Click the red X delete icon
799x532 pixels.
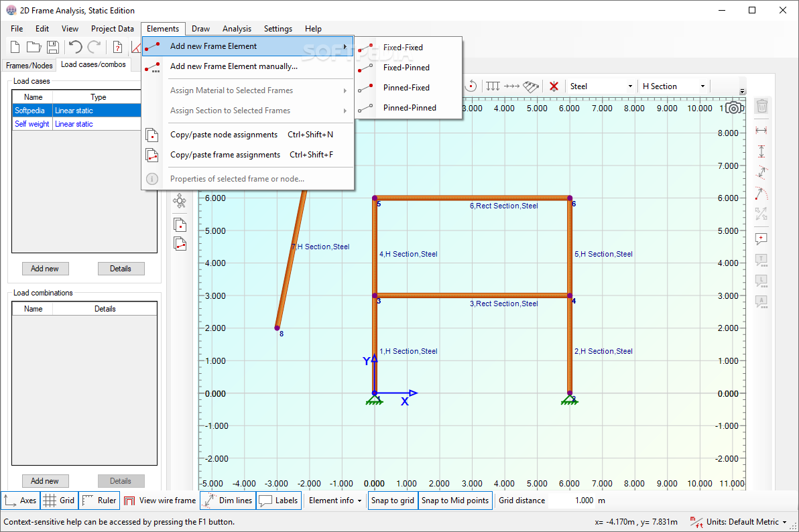[554, 86]
